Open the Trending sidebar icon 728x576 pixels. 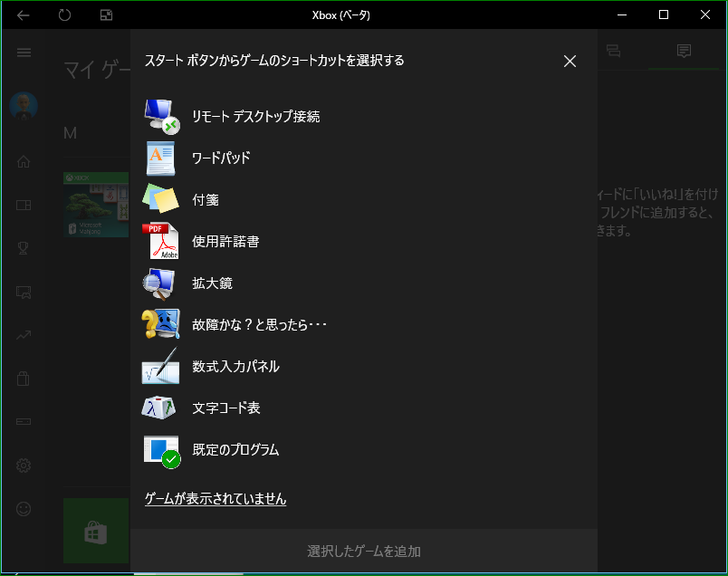(24, 335)
